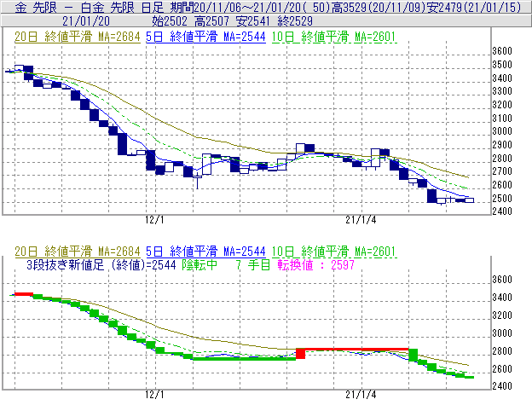Click the 7 手目 text
The width and height of the screenshot is (532, 405).
253,264
